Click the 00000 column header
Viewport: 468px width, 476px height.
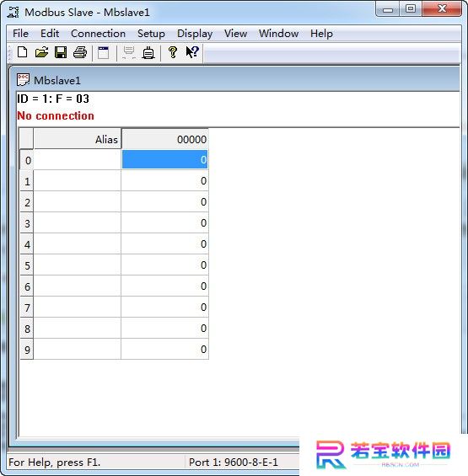[164, 139]
